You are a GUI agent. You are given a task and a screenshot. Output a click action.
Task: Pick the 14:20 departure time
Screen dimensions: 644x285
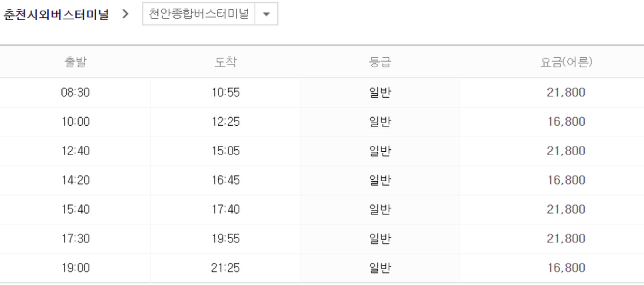tap(75, 180)
